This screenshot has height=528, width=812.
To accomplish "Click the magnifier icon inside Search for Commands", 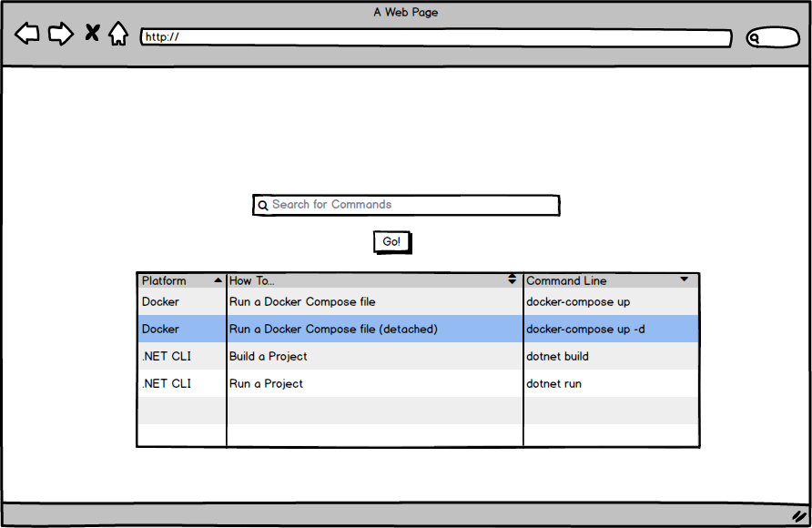I will [x=263, y=205].
